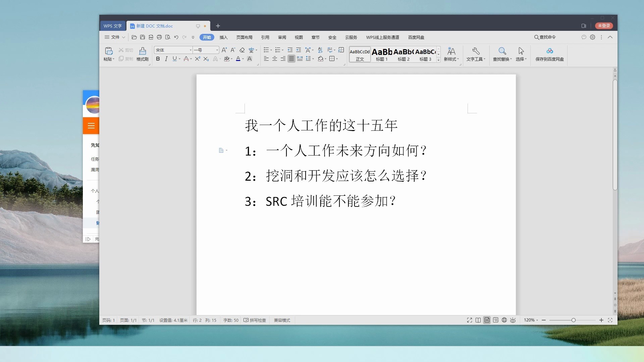
Task: Open the font size 一号 dropdown
Action: (x=217, y=50)
